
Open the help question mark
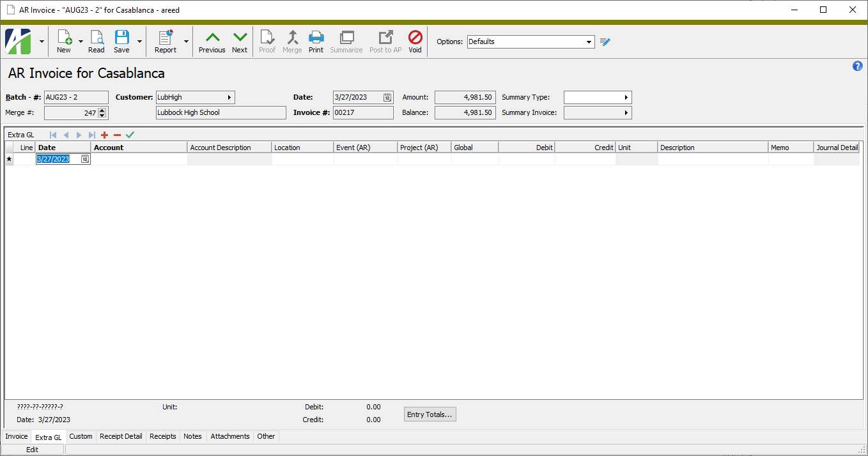[x=857, y=66]
